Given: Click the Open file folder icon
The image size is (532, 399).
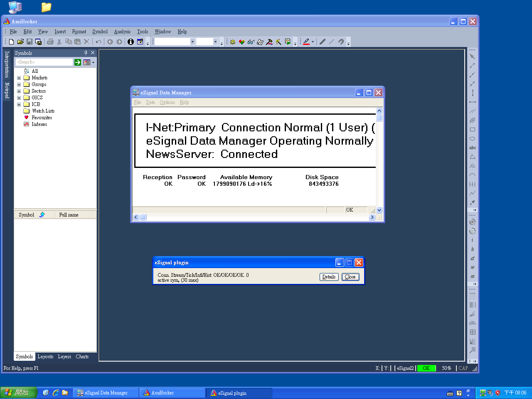Looking at the screenshot, I should point(20,42).
